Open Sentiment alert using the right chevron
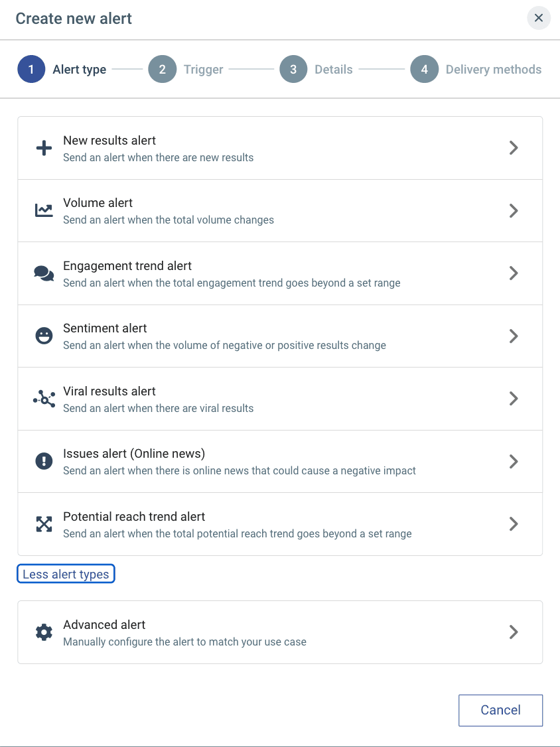The width and height of the screenshot is (560, 747). [x=513, y=336]
